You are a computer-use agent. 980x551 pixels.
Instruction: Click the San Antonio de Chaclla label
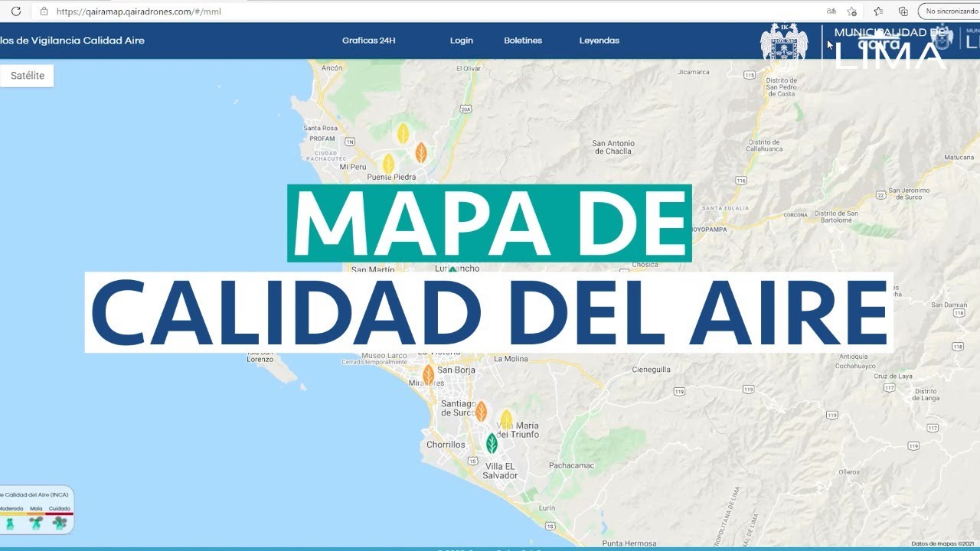(x=614, y=147)
